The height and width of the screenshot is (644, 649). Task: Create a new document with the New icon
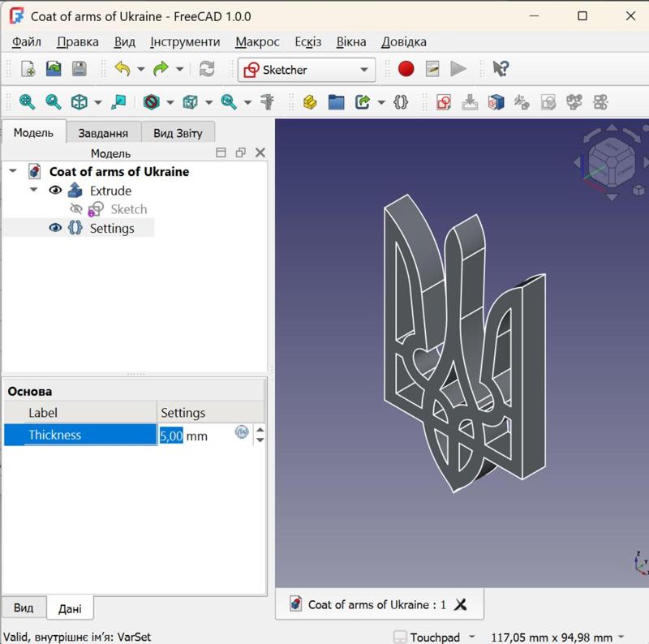[28, 69]
